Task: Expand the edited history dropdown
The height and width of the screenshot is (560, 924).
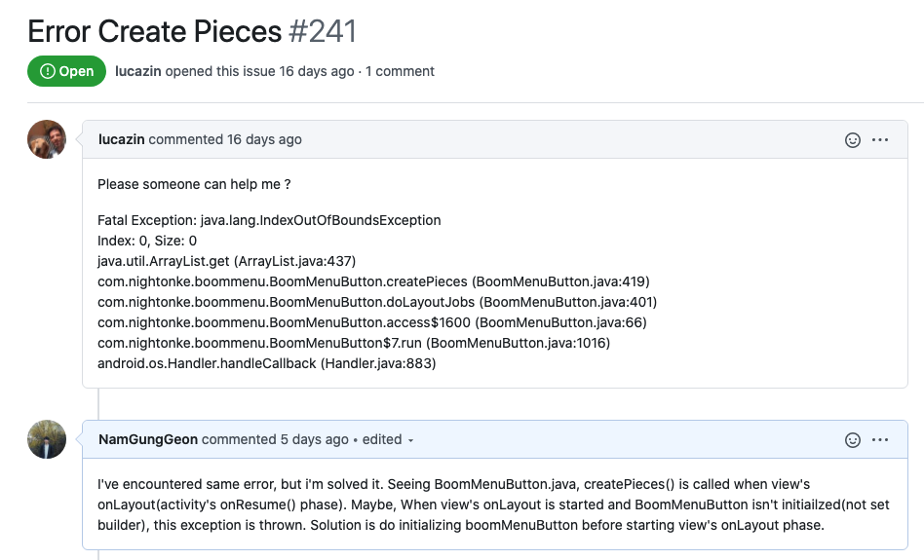Action: (x=388, y=440)
